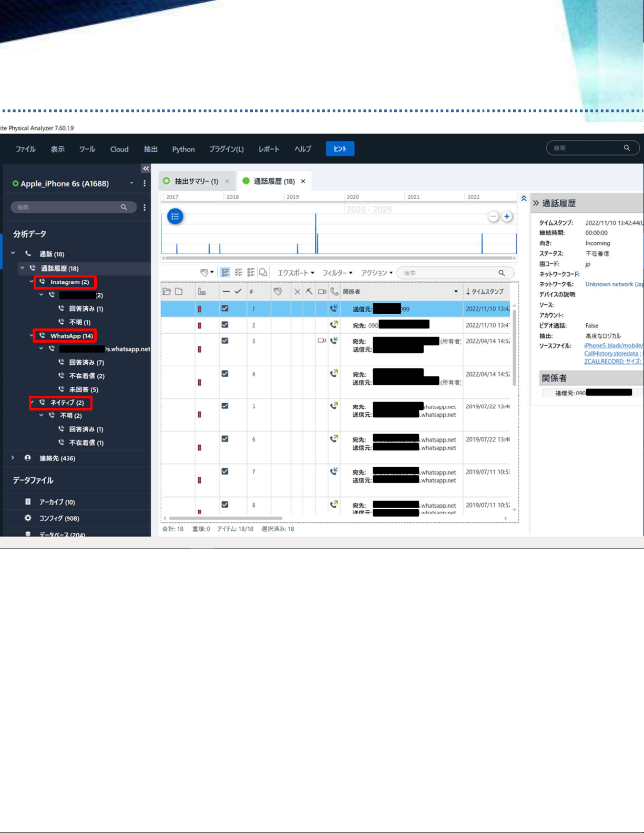644x833 pixels.
Task: Uncheck the checkbox in row 1
Action: 225,308
